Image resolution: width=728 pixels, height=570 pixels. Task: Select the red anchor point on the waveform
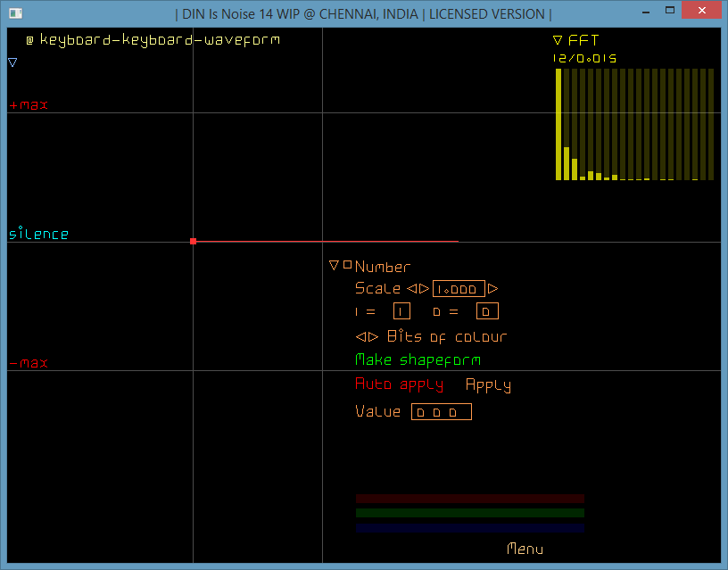point(193,241)
